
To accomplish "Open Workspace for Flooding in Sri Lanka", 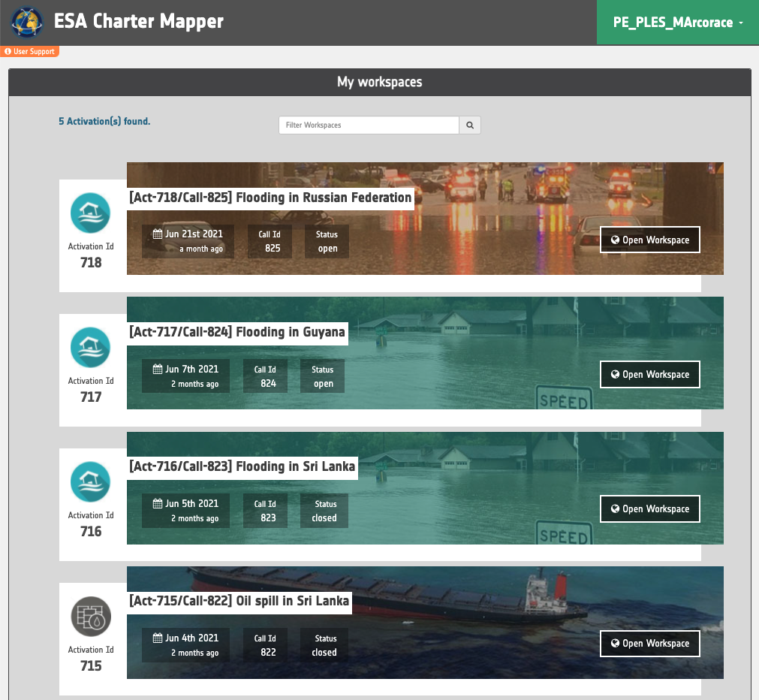I will tap(649, 508).
